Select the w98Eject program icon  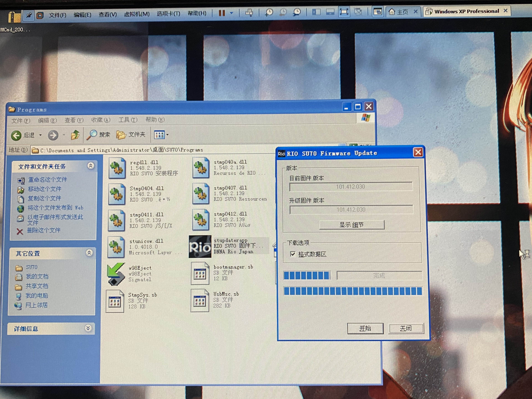click(116, 274)
